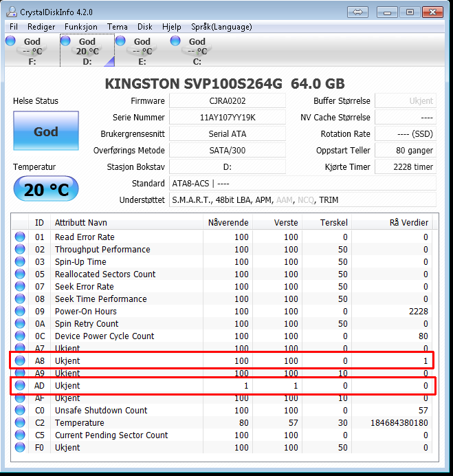Screen dimensions: 453x476
Task: Click the Understøttet features field
Action: (x=302, y=200)
